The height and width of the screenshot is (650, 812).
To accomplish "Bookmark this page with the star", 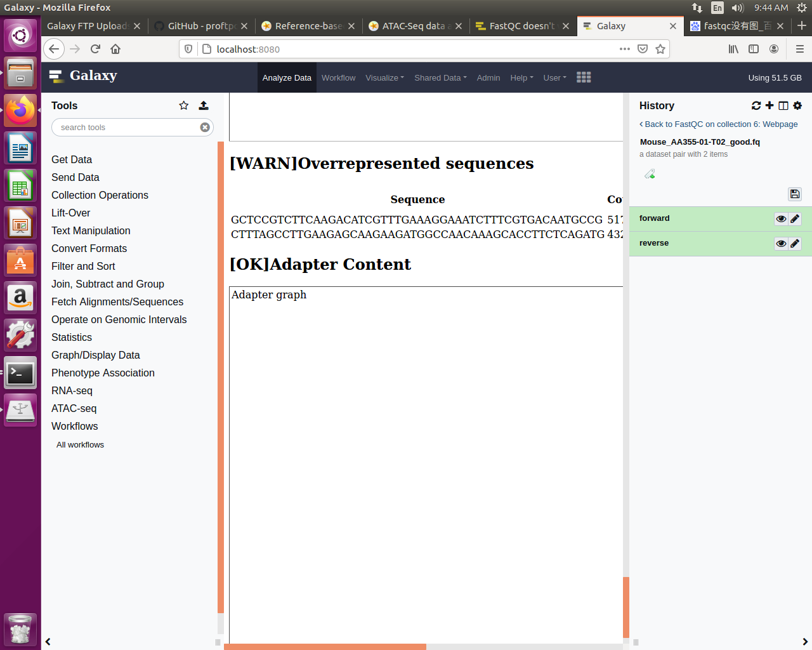I will click(x=660, y=49).
